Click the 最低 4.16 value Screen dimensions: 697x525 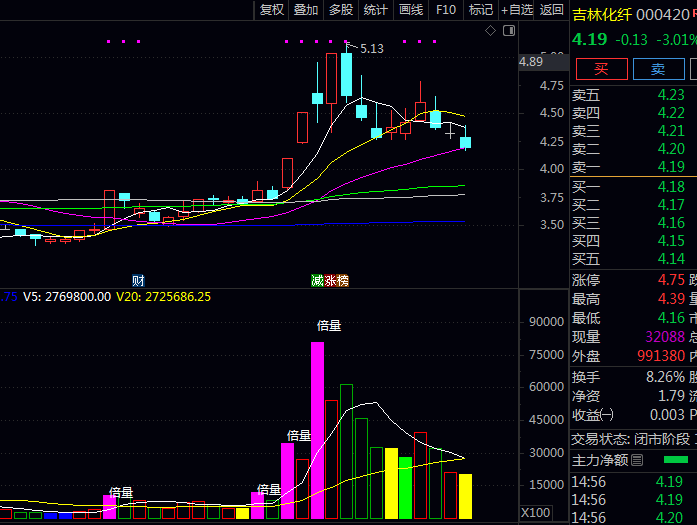[x=671, y=318]
